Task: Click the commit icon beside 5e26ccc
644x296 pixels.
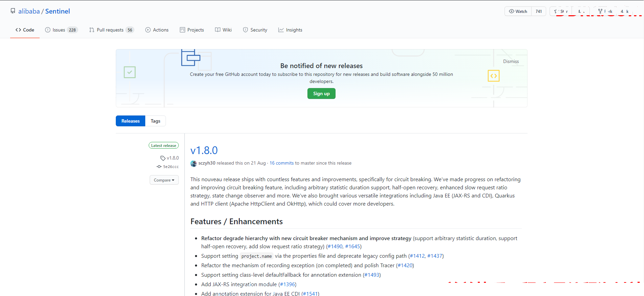Action: click(159, 167)
